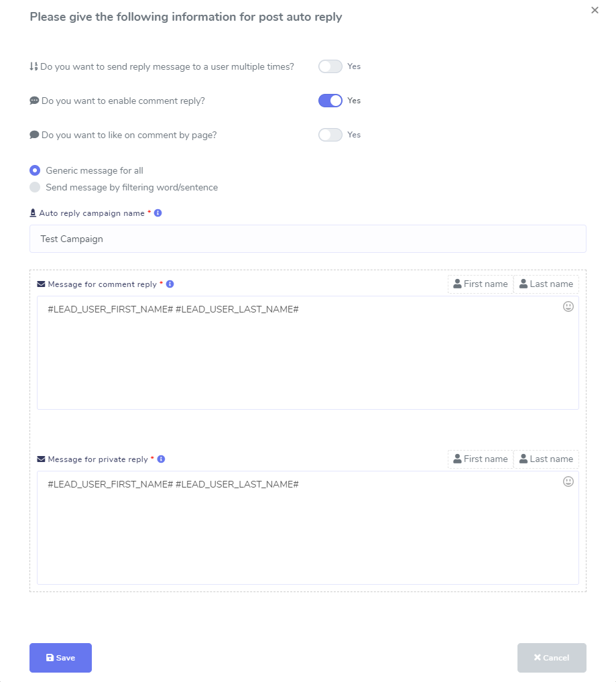The image size is (616, 682).
Task: Open the info tooltip for auto reply campaign name
Action: point(158,213)
